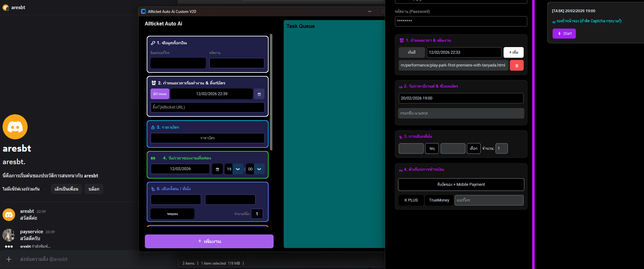
Task: Click the plus attachment icon in message box
Action: tap(9, 259)
